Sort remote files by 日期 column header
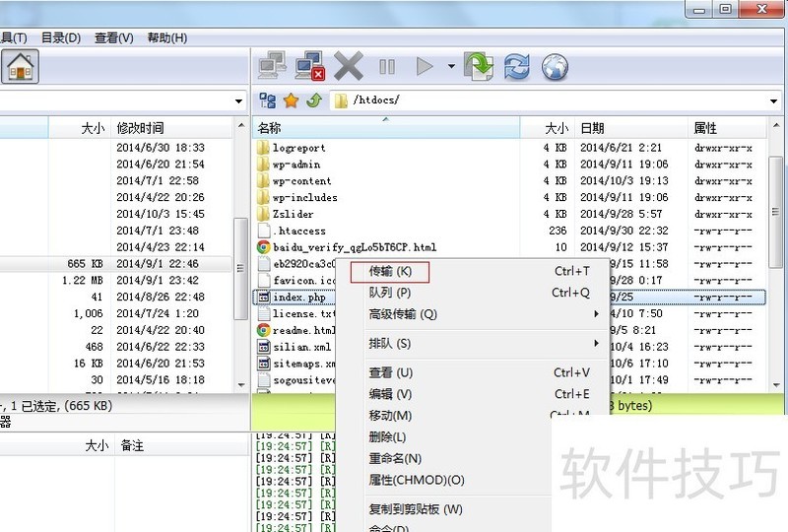This screenshot has width=788, height=532. 593,128
